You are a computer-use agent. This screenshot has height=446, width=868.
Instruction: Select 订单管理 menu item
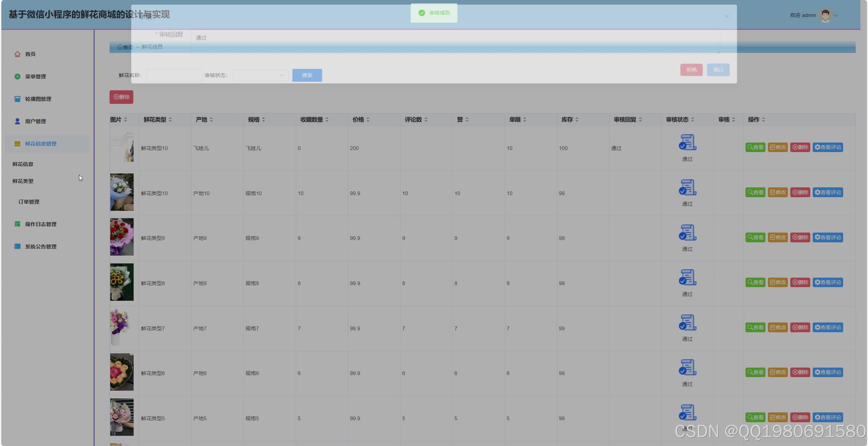tap(29, 202)
